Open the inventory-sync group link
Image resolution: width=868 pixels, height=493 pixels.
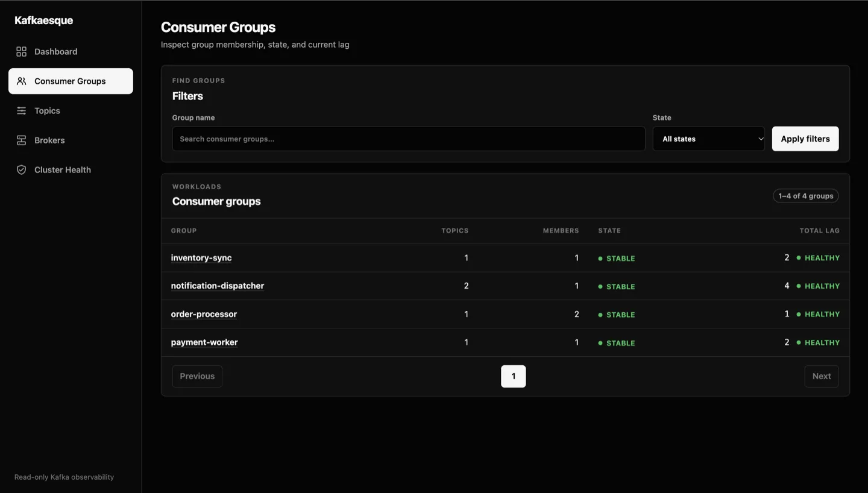pyautogui.click(x=201, y=258)
